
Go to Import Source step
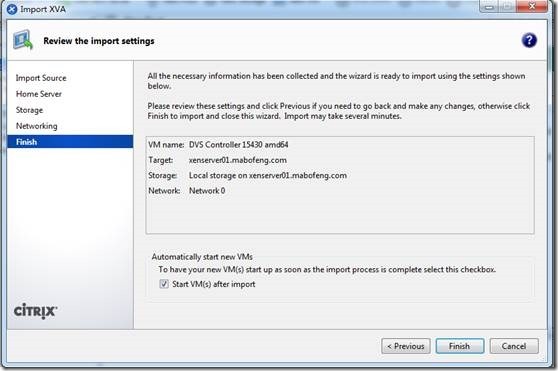coord(41,78)
